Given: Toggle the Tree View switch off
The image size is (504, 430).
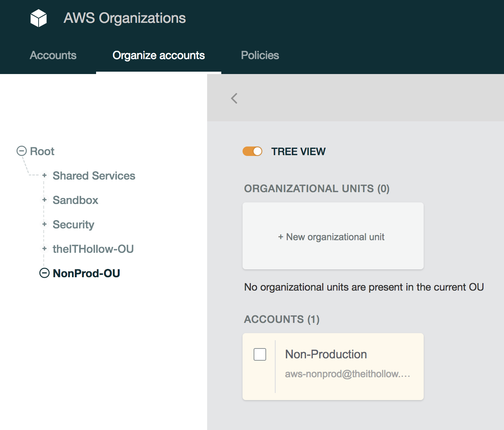Looking at the screenshot, I should pos(252,151).
